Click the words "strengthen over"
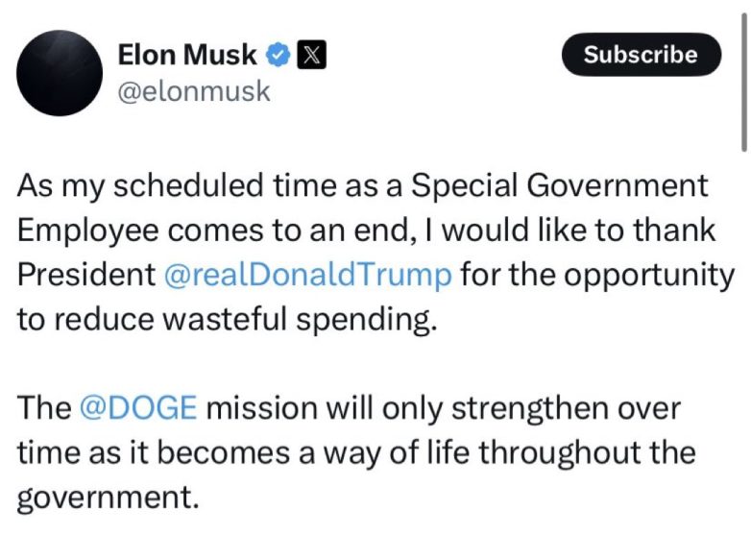 [x=566, y=409]
